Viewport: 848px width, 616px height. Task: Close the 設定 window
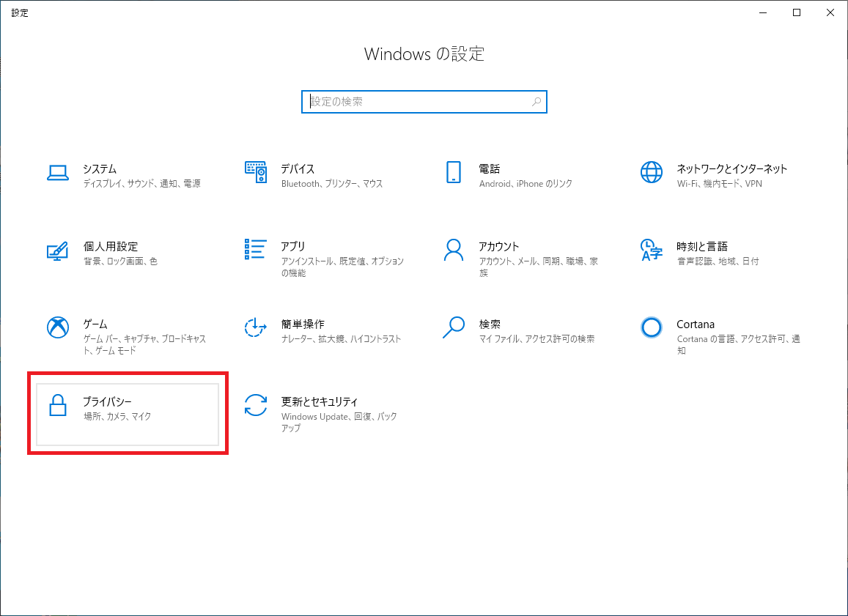830,12
